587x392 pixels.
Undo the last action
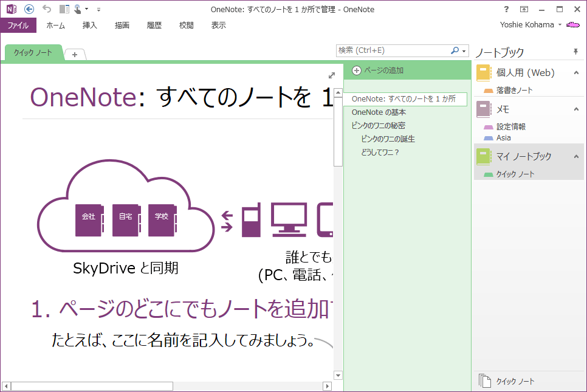[47, 9]
